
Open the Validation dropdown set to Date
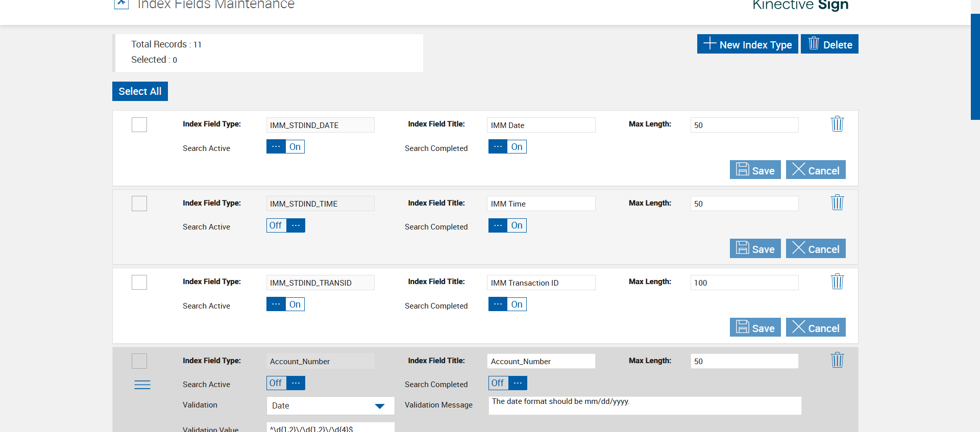(330, 406)
